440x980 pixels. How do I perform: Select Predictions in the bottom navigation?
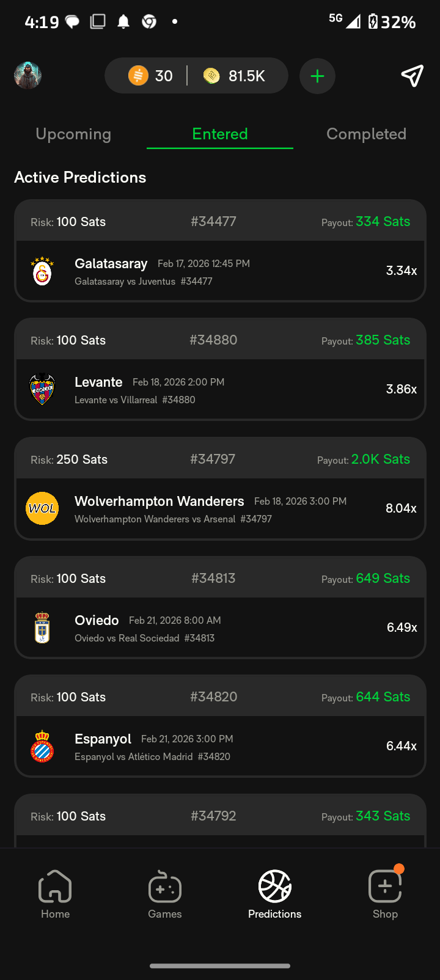point(275,894)
